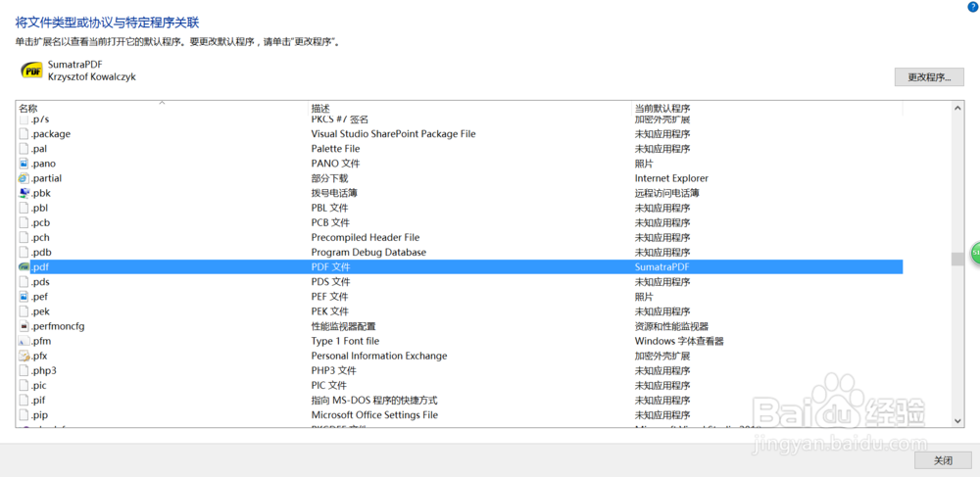This screenshot has width=980, height=477.
Task: Click the .pfx certificate icon
Action: coord(24,356)
